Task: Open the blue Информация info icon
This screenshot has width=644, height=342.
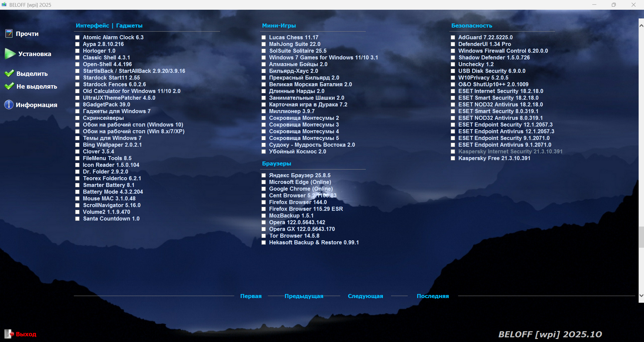Action: (x=9, y=105)
